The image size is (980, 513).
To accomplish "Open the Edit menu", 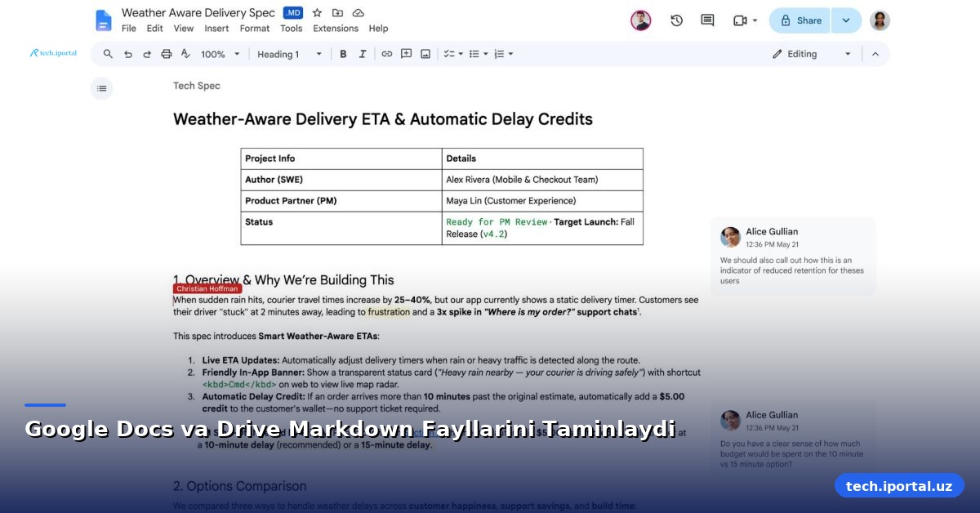I will [155, 28].
